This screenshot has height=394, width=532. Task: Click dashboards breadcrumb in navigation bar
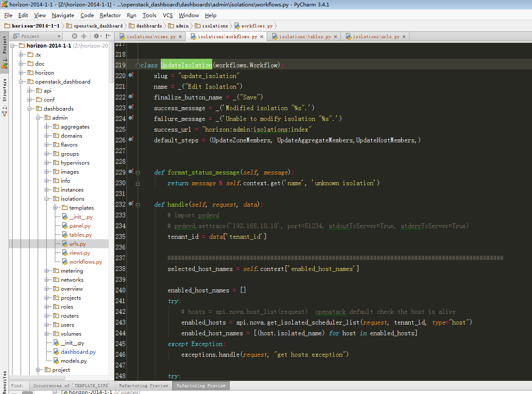145,26
